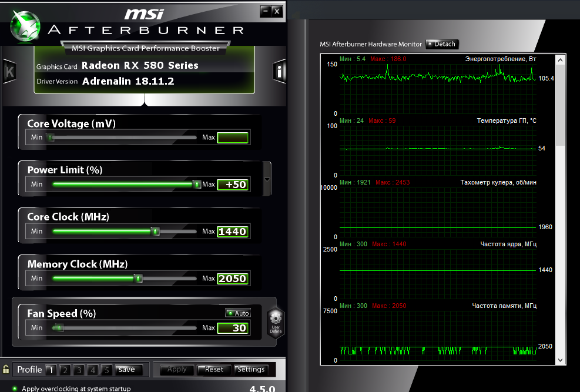Image resolution: width=580 pixels, height=392 pixels.
Task: Click the Энергопотребление, Вт power graph
Action: point(438,88)
